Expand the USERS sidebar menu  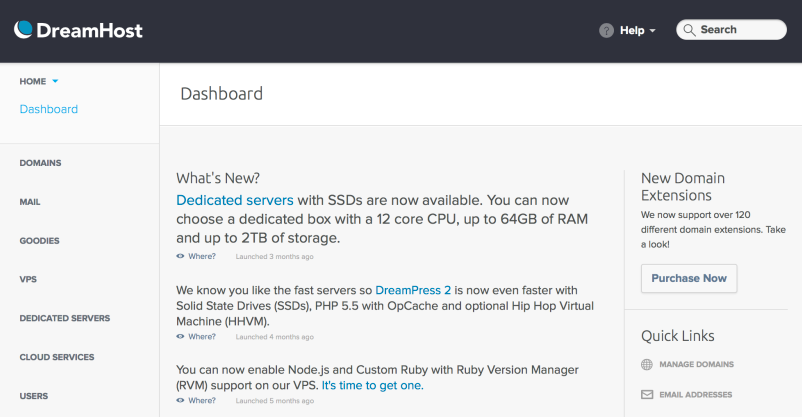(x=34, y=396)
